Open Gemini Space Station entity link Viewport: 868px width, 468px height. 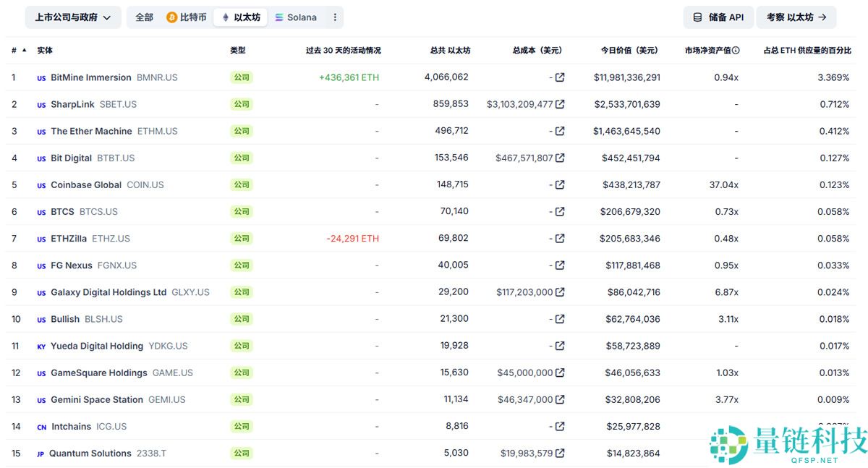tap(97, 399)
